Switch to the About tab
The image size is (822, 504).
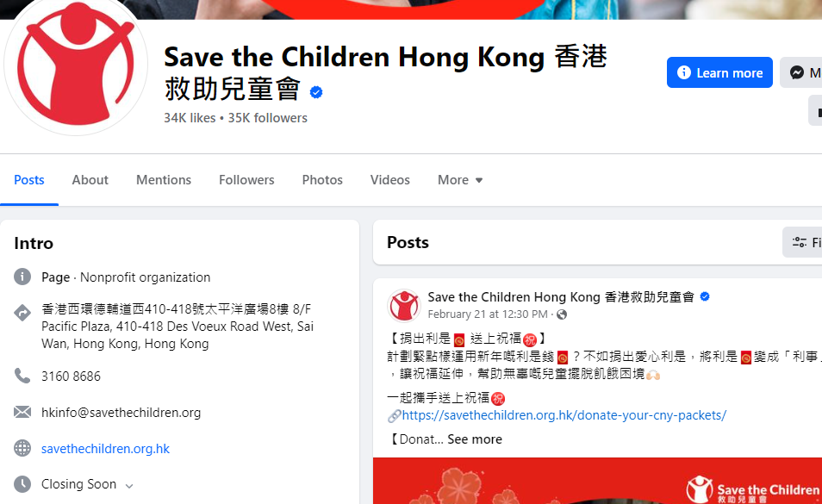pos(90,180)
